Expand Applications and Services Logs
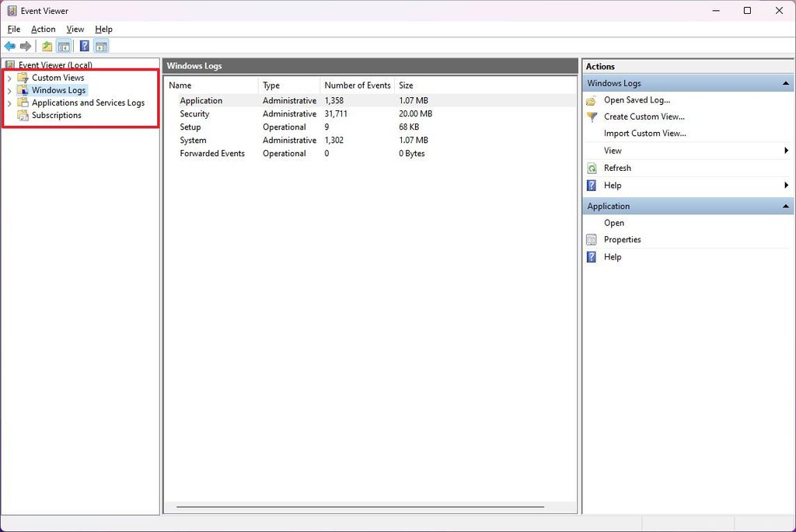Viewport: 796px width, 532px height. click(9, 103)
